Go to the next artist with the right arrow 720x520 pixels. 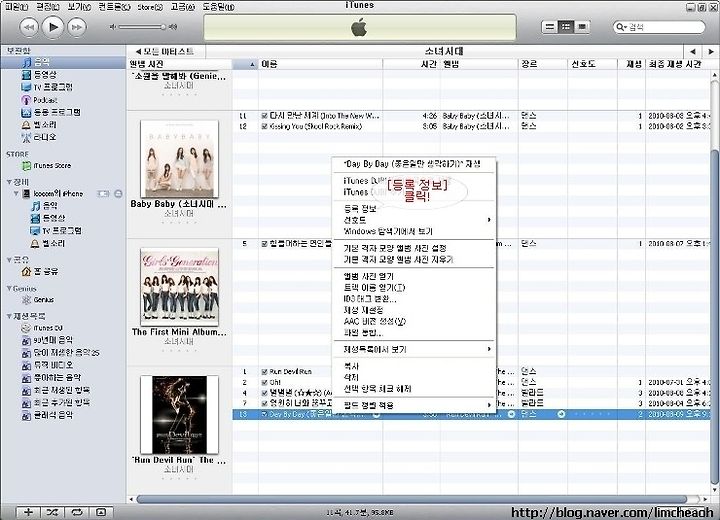click(711, 51)
